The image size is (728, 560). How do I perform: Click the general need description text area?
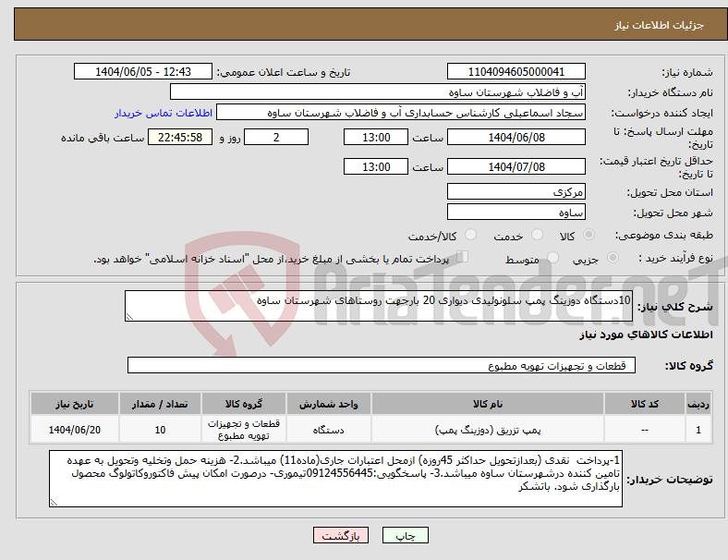(x=379, y=306)
